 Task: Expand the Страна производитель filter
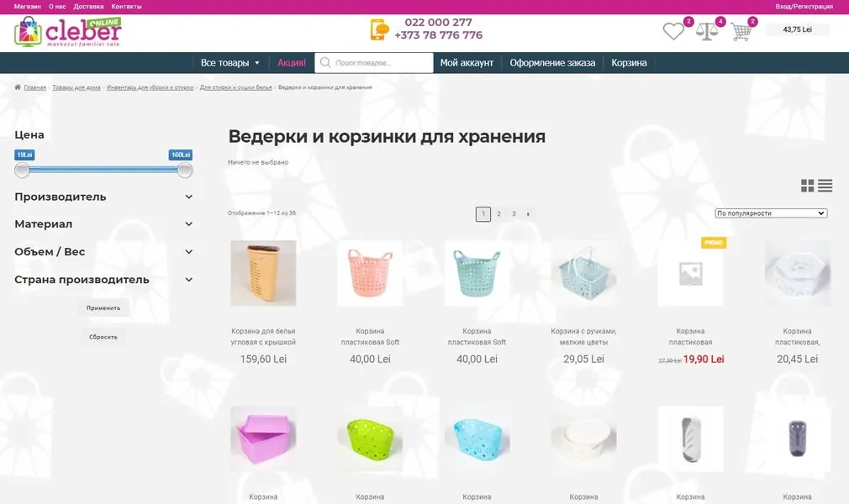(x=103, y=280)
